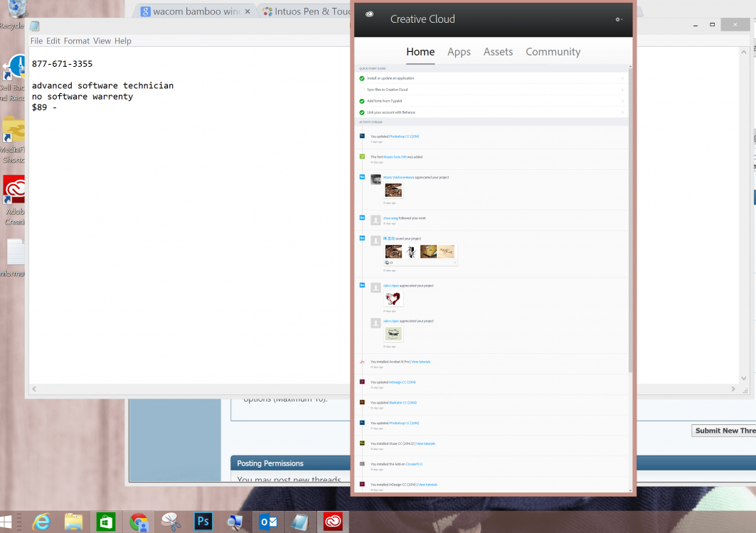Open Notepad View menu
This screenshot has width=756, height=533.
tap(102, 41)
